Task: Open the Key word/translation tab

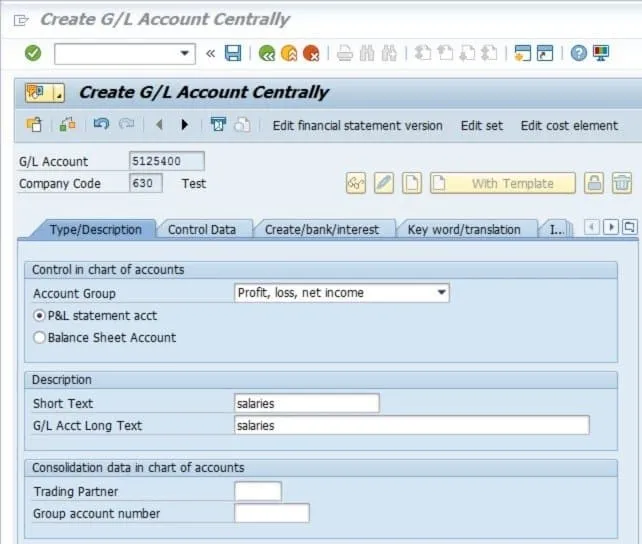Action: pos(464,229)
